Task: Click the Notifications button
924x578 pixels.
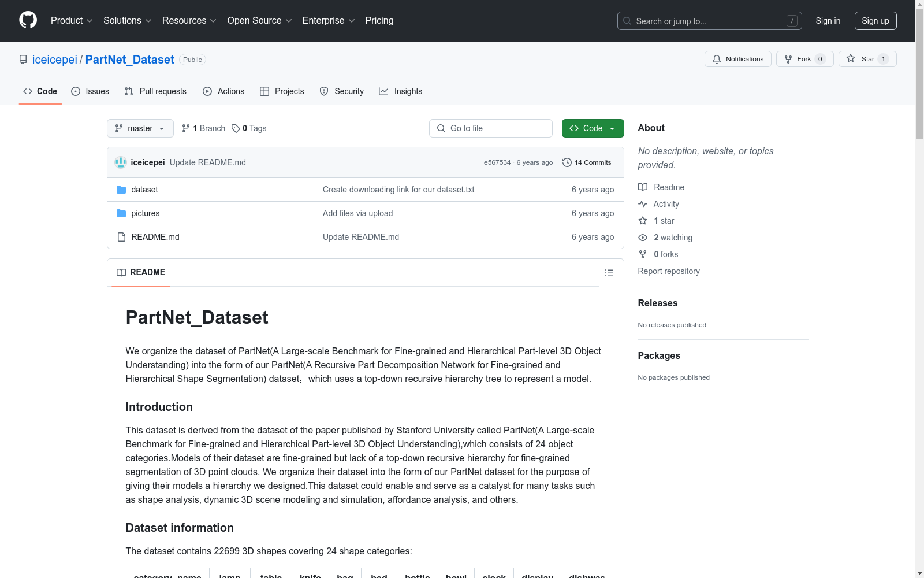Action: [x=738, y=59]
